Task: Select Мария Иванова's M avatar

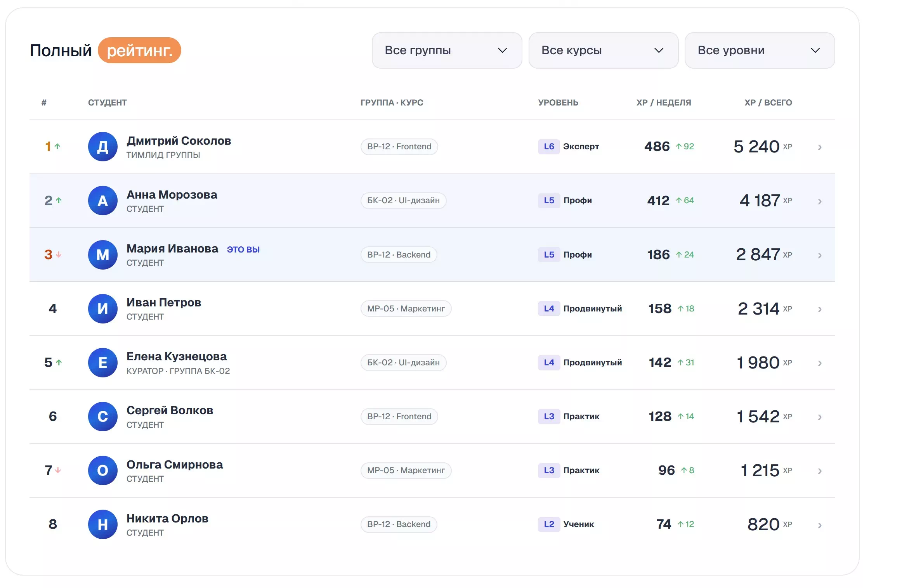Action: pyautogui.click(x=103, y=255)
